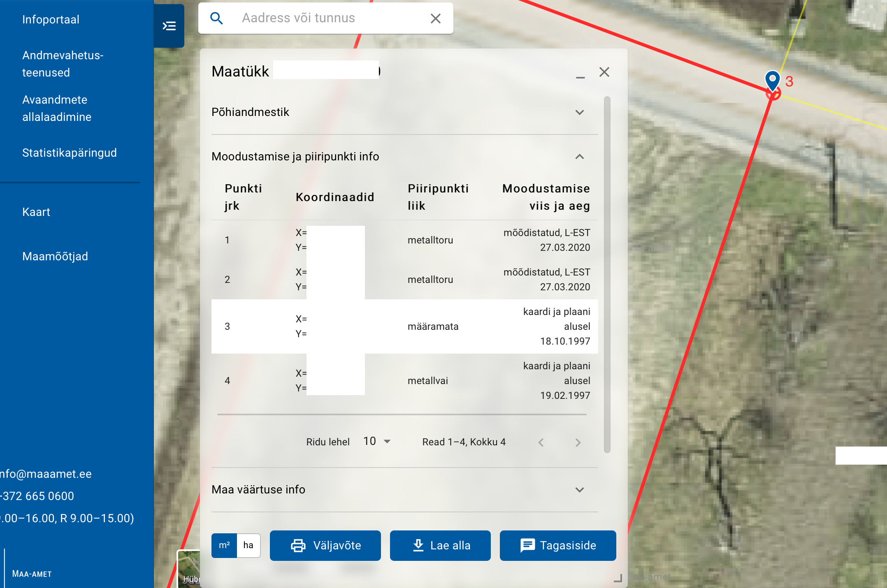Image resolution: width=887 pixels, height=588 pixels.
Task: Expand the Põhiandmestik section
Action: tap(579, 112)
